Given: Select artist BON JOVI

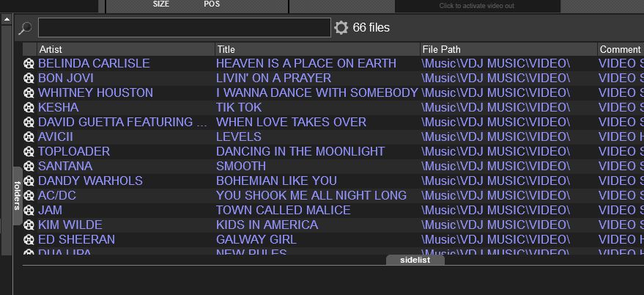Looking at the screenshot, I should pos(66,79).
